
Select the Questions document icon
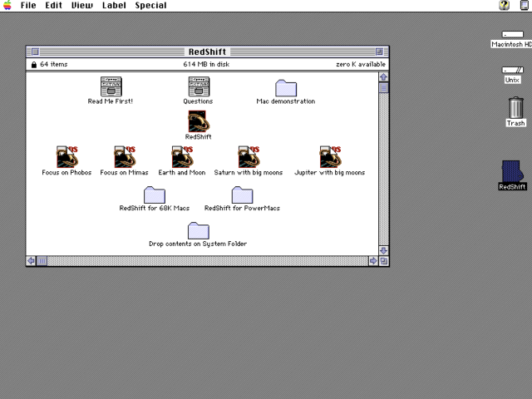pos(199,86)
